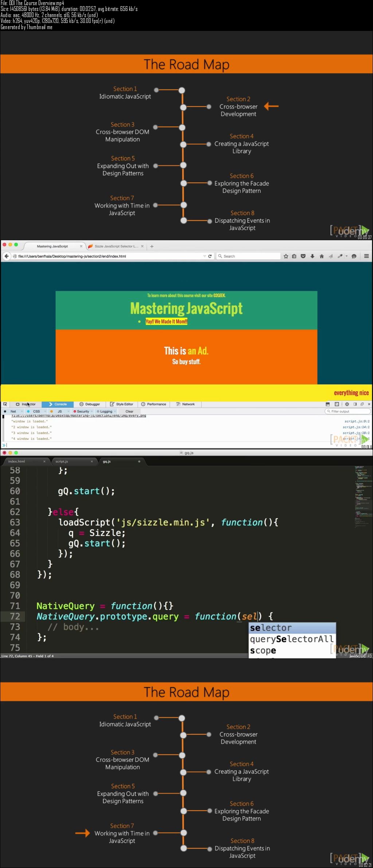373x868 pixels.
Task: Open the URL bar history dropdown
Action: click(204, 256)
